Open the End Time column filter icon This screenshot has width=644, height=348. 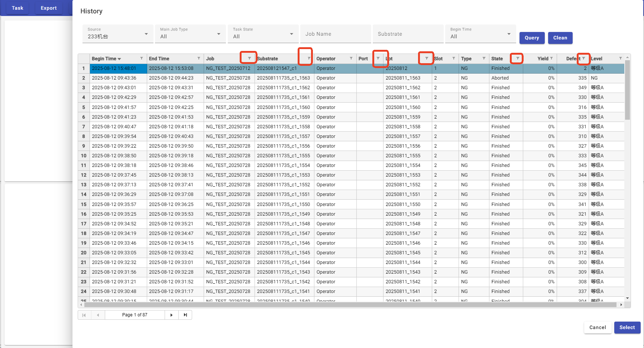(x=199, y=58)
